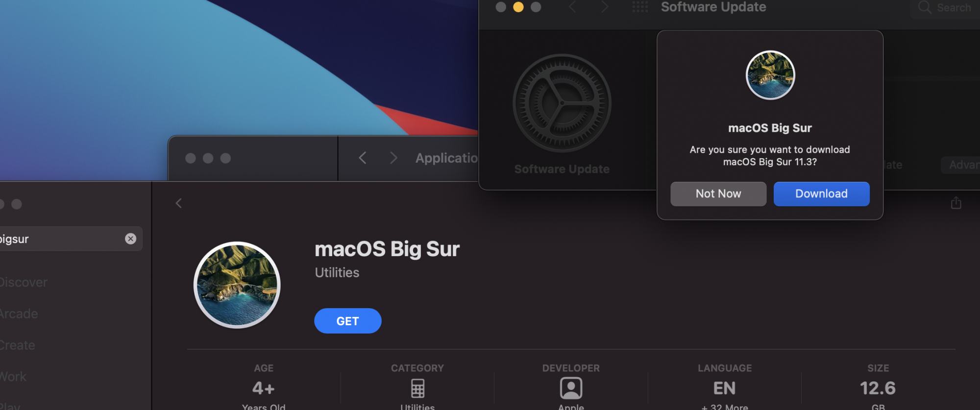Image resolution: width=980 pixels, height=410 pixels.
Task: Open Discover in App Store sidebar
Action: [24, 283]
